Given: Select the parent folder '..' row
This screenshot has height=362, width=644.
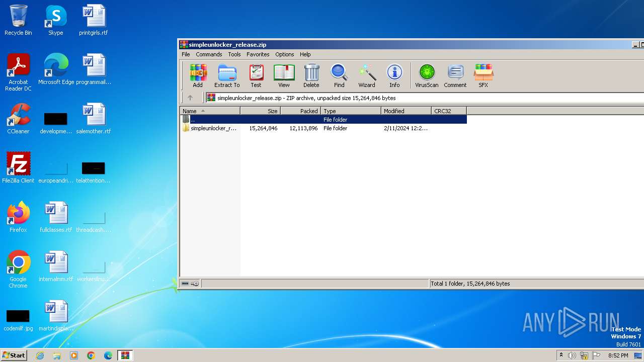Looking at the screenshot, I should coord(324,120).
